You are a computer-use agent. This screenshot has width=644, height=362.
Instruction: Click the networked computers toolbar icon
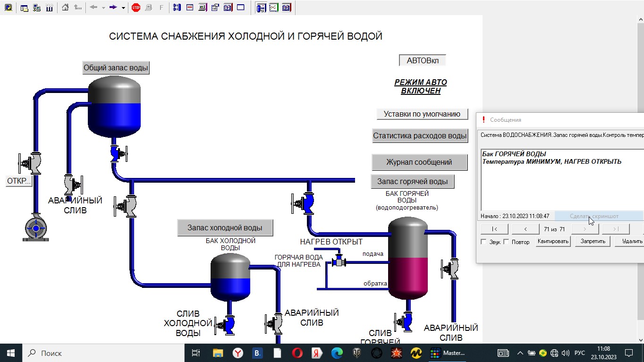(37, 8)
